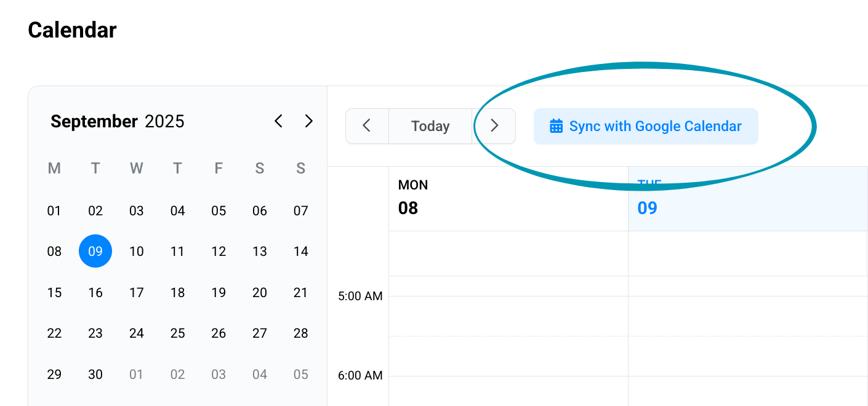The width and height of the screenshot is (868, 406).
Task: Click the left chevron next to September 2025
Action: [278, 121]
